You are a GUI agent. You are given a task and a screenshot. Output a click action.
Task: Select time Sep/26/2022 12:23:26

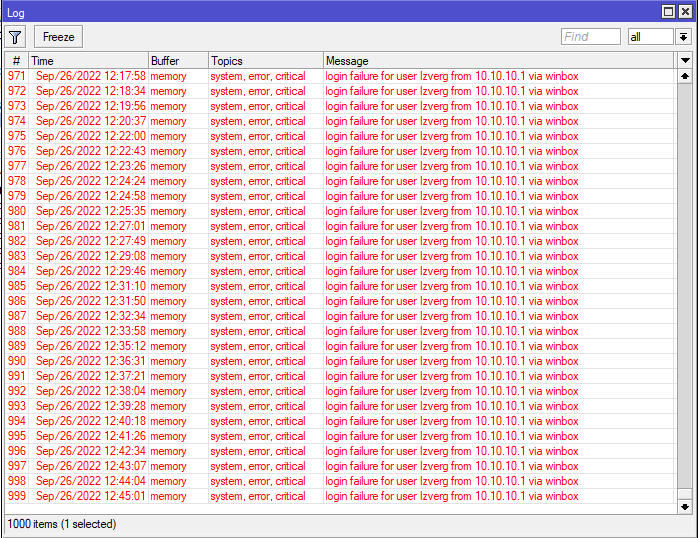point(90,166)
